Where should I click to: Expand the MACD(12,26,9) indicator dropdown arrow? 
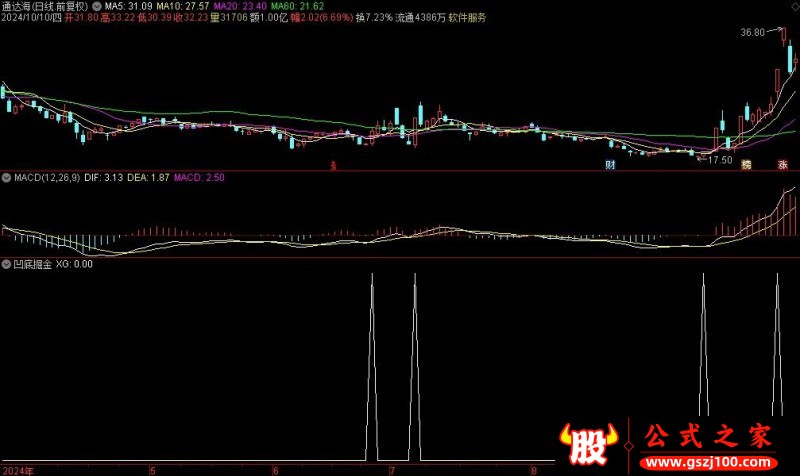tap(7, 178)
